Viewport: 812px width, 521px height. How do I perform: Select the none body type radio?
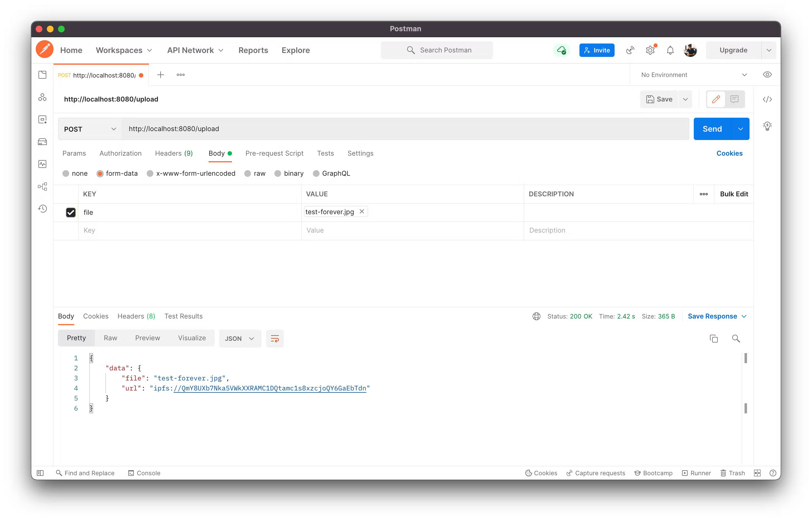pyautogui.click(x=66, y=173)
